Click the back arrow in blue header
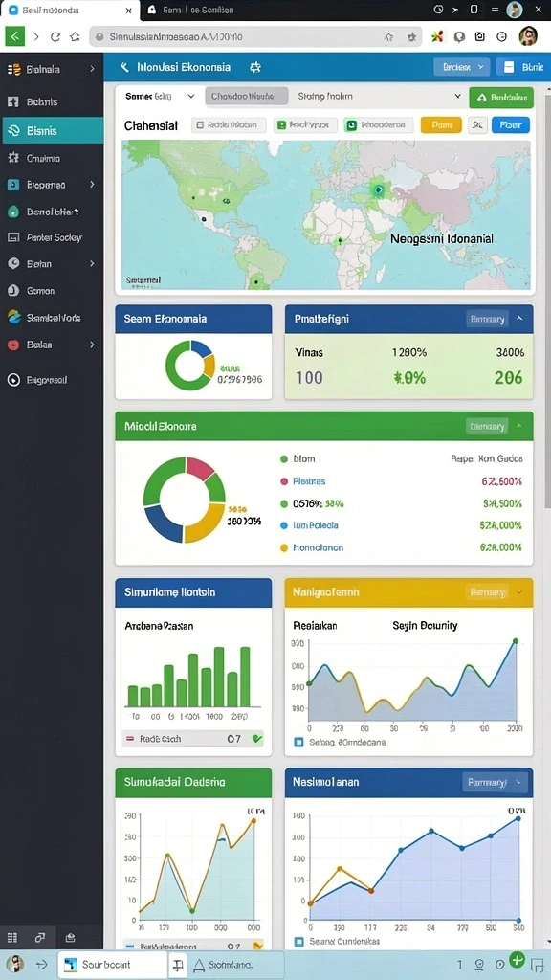The image size is (551, 980). point(124,67)
